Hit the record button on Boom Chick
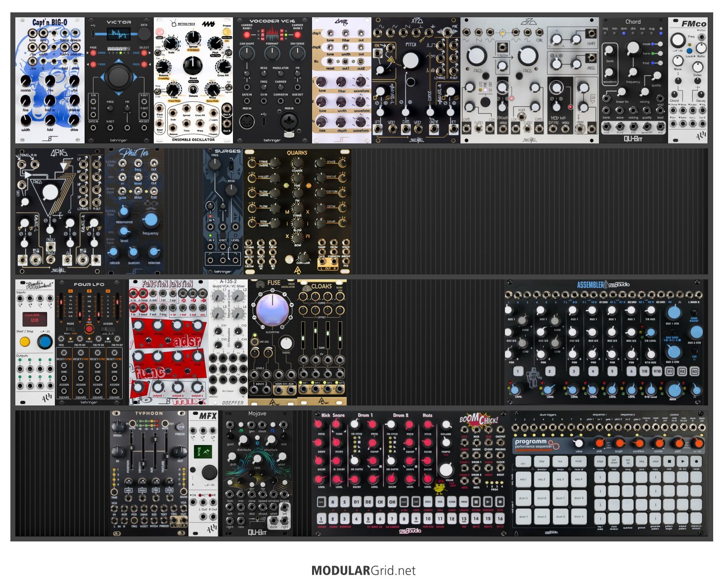The width and height of the screenshot is (728, 581). click(500, 501)
